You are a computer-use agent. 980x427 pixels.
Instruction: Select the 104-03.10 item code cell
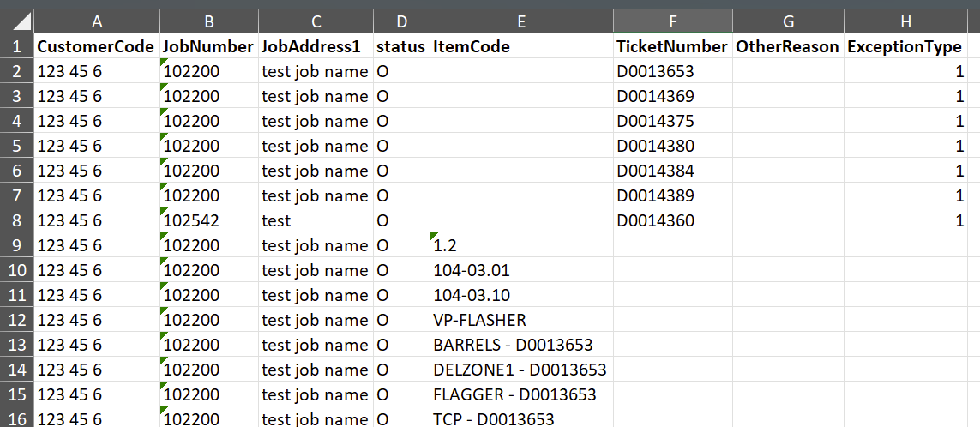521,295
